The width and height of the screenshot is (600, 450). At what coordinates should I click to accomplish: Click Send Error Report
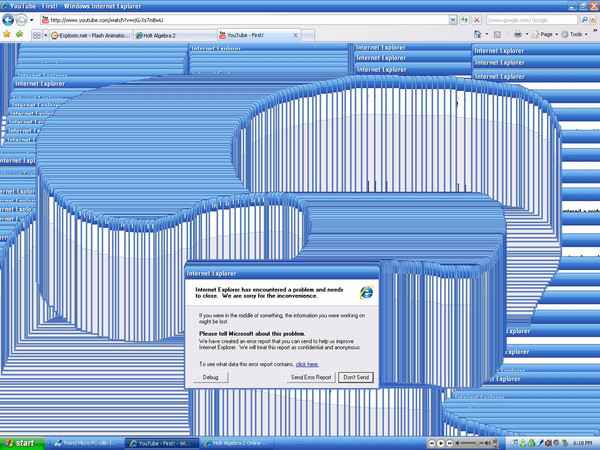(x=311, y=377)
